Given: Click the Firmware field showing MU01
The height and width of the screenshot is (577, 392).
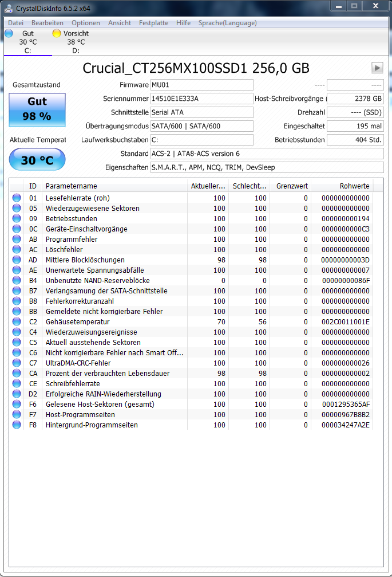Looking at the screenshot, I should pyautogui.click(x=201, y=85).
